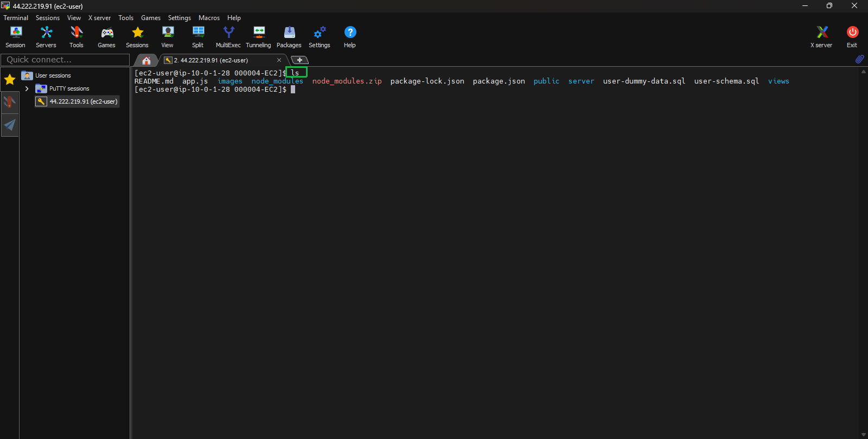Click README.md in the terminal output
Image resolution: width=868 pixels, height=439 pixels.
154,81
